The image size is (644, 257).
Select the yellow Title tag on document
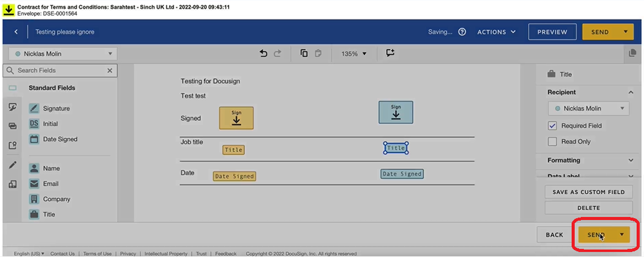click(234, 150)
